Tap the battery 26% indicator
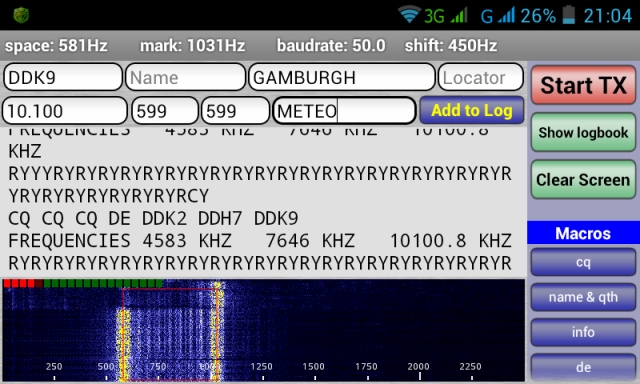 tap(549, 16)
